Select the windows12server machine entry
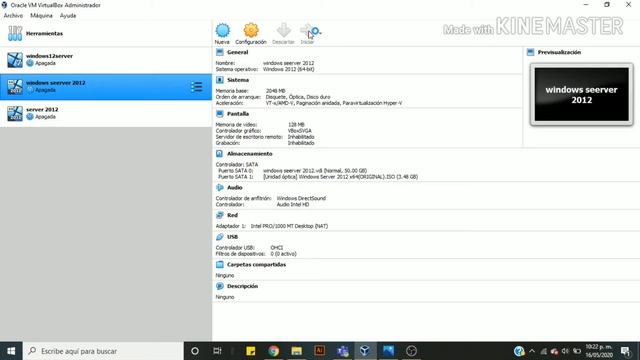This screenshot has width=640, height=360. click(x=106, y=60)
